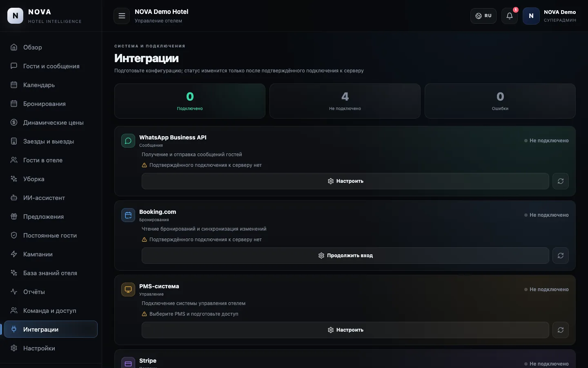The width and height of the screenshot is (588, 368).
Task: Click Booking.com's Не подключено status label
Action: pyautogui.click(x=546, y=215)
